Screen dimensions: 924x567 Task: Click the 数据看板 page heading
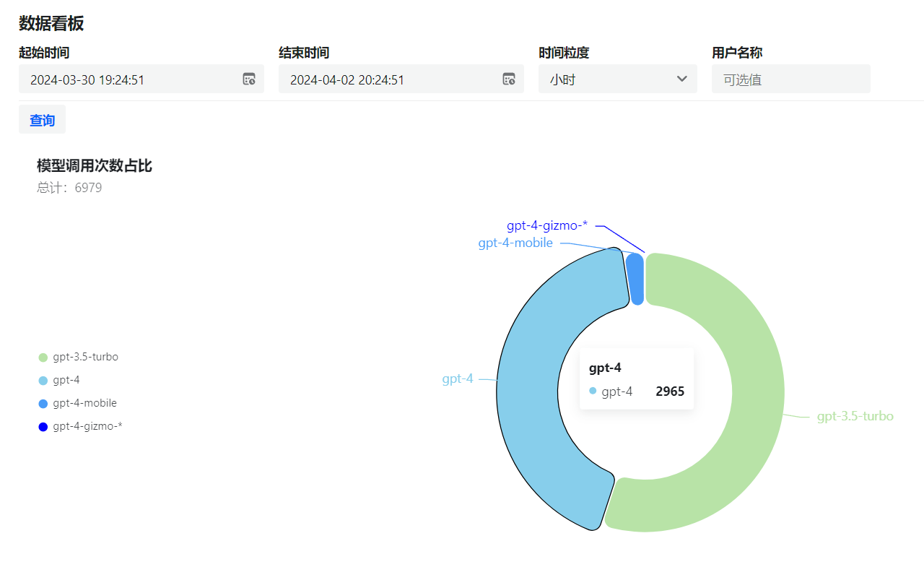pyautogui.click(x=51, y=23)
